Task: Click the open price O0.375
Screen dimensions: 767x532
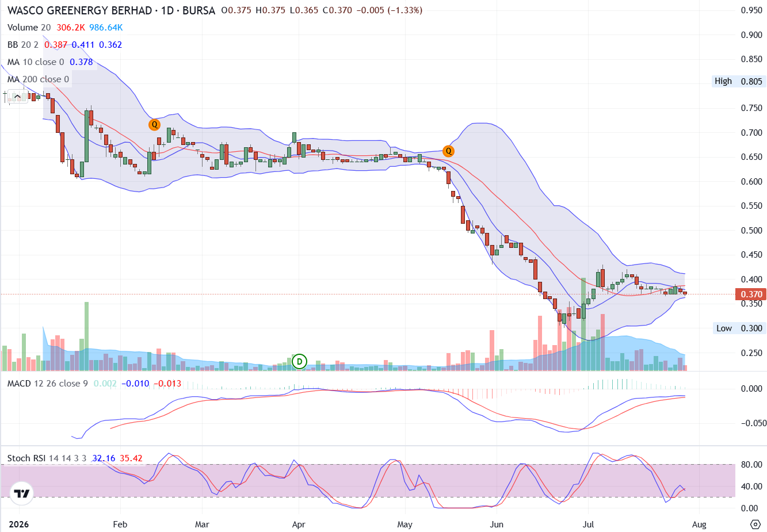Action: coord(236,10)
